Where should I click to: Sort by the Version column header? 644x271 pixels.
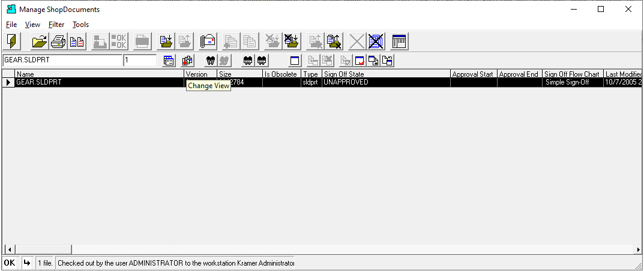pos(200,74)
